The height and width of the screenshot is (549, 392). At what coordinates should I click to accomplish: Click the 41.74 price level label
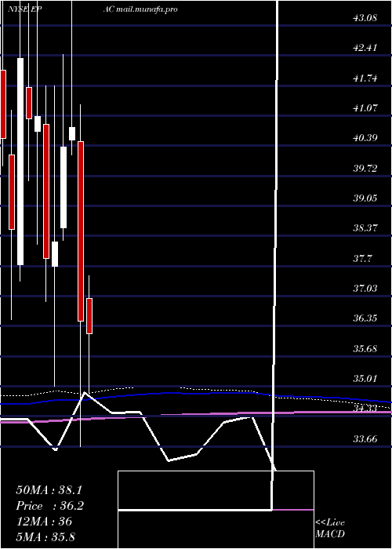tap(365, 78)
